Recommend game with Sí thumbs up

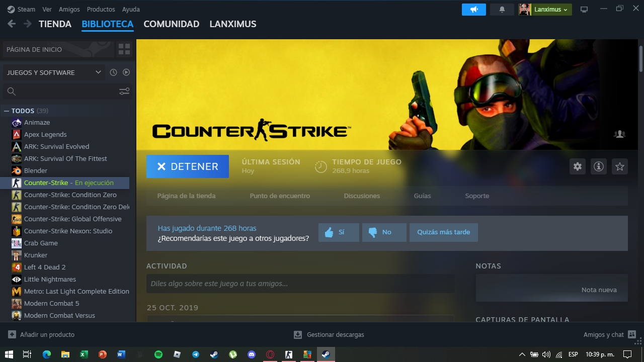[339, 232]
